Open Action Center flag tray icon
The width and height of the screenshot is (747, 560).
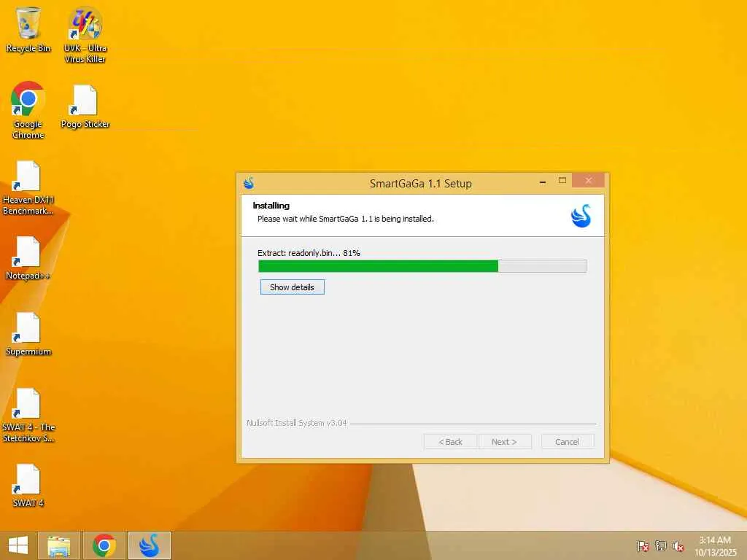(643, 545)
